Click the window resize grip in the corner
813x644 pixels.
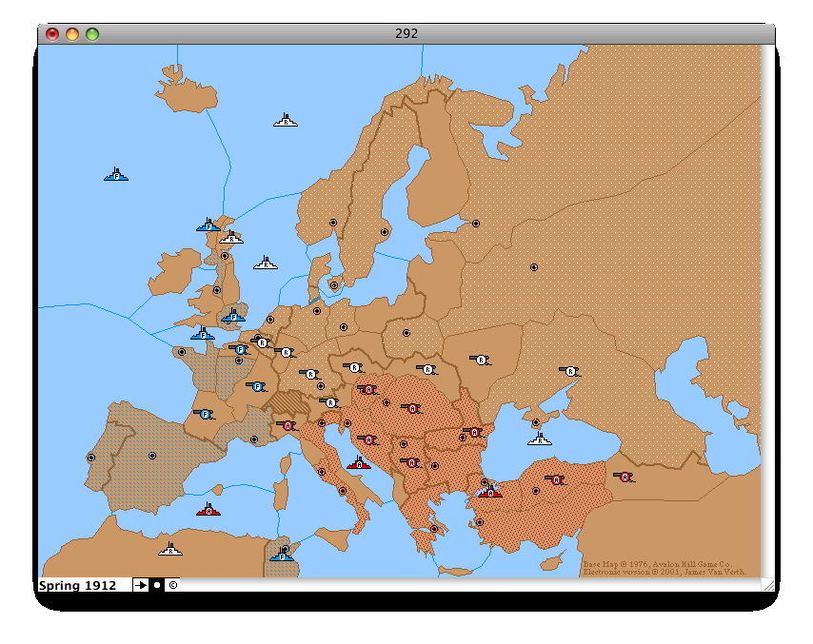click(x=768, y=585)
